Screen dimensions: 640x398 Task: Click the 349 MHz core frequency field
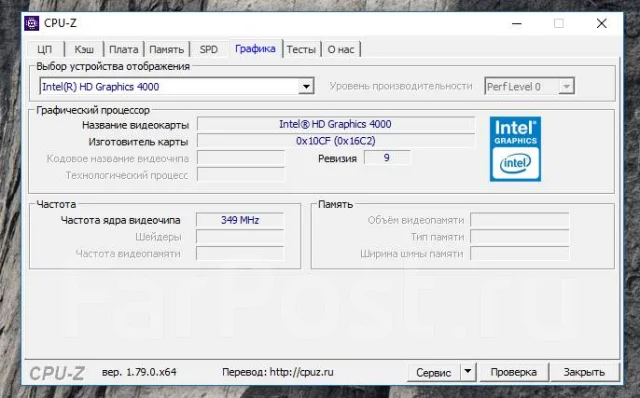tap(240, 220)
